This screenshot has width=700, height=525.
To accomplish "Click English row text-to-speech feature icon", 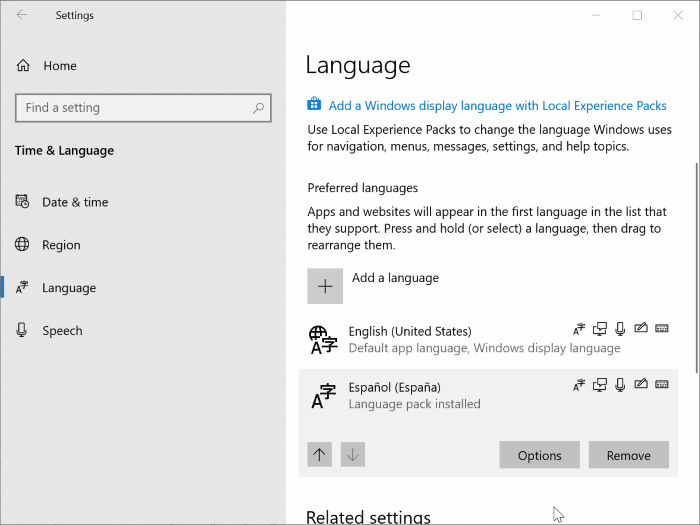I will [x=600, y=329].
